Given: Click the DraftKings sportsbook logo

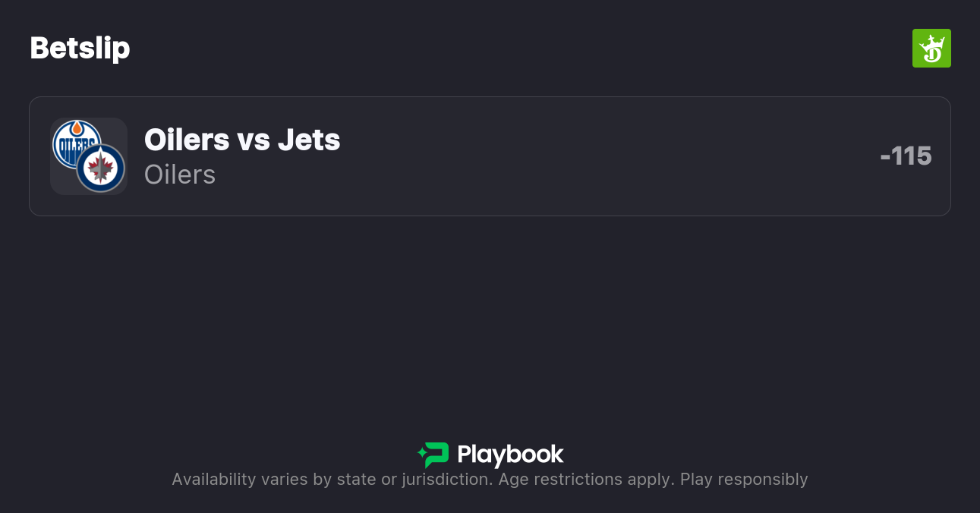Looking at the screenshot, I should 931,49.
